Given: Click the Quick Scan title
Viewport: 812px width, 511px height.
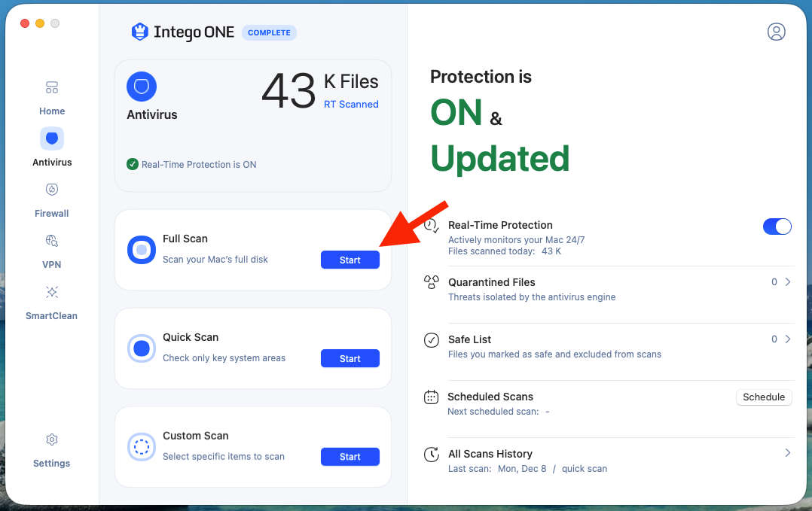Looking at the screenshot, I should (x=191, y=337).
